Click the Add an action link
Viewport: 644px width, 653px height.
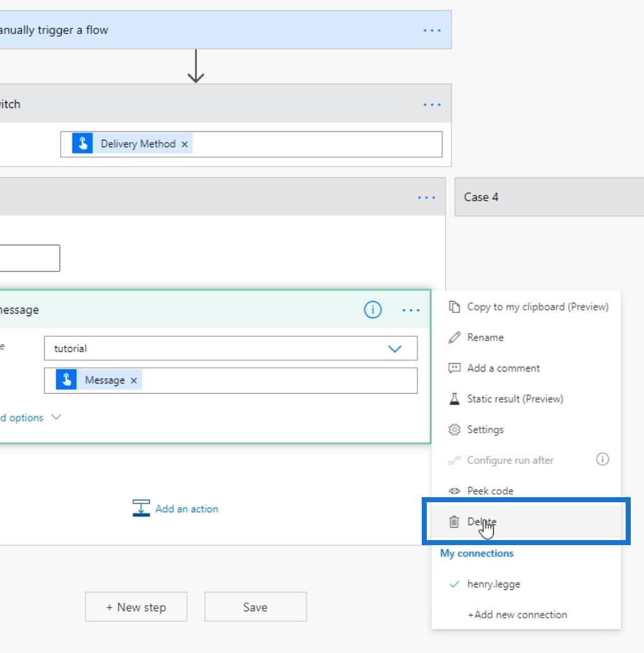pos(187,509)
